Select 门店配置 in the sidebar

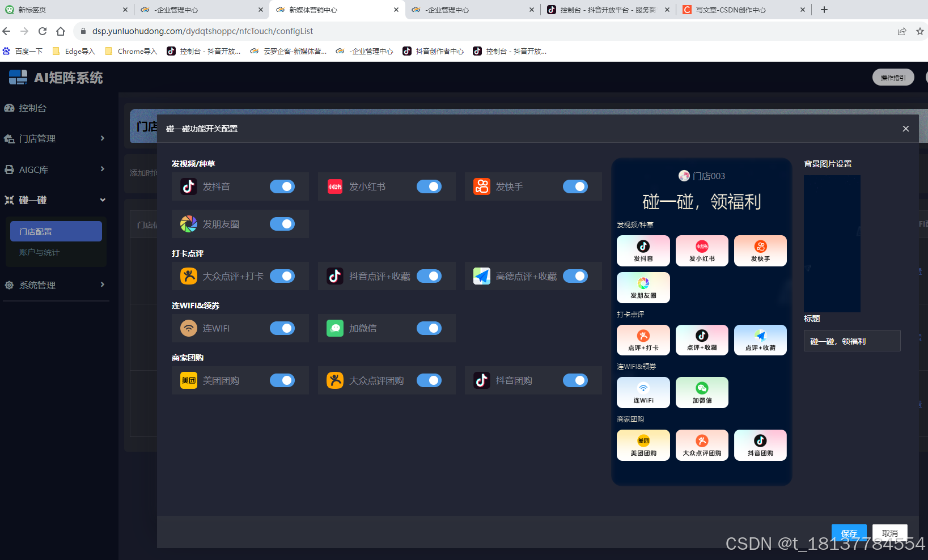56,231
